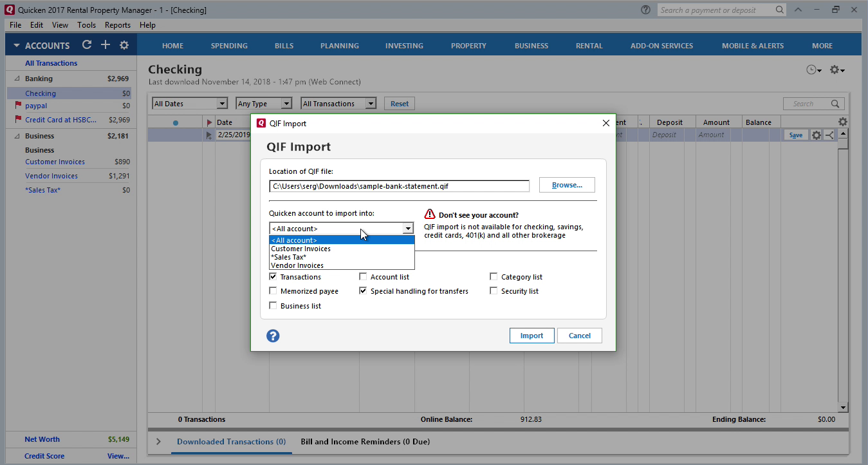
Task: Close the QIF Import dialog
Action: tap(605, 123)
